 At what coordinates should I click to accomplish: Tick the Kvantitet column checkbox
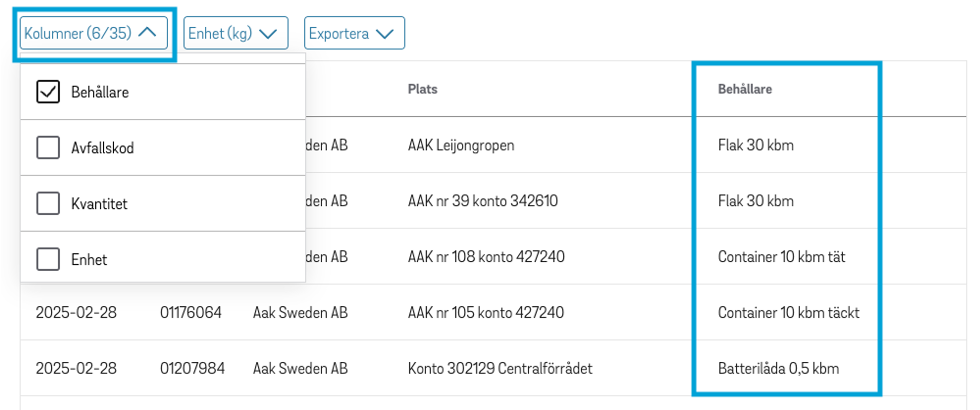[48, 203]
